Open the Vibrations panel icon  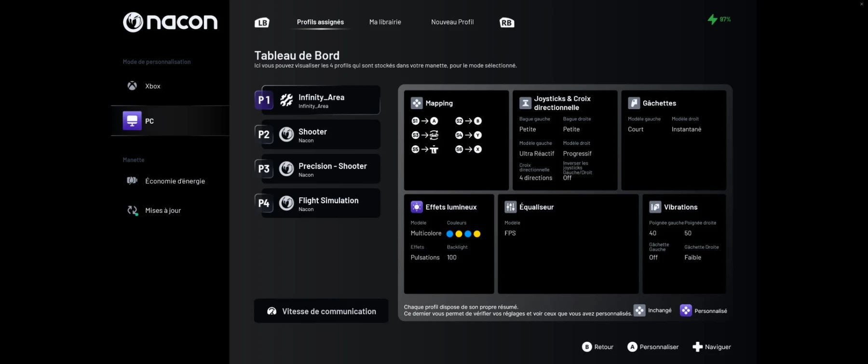point(655,207)
